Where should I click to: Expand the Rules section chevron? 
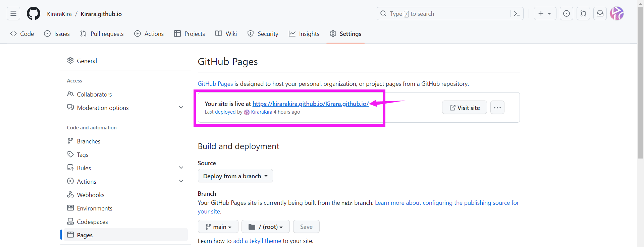click(x=181, y=168)
